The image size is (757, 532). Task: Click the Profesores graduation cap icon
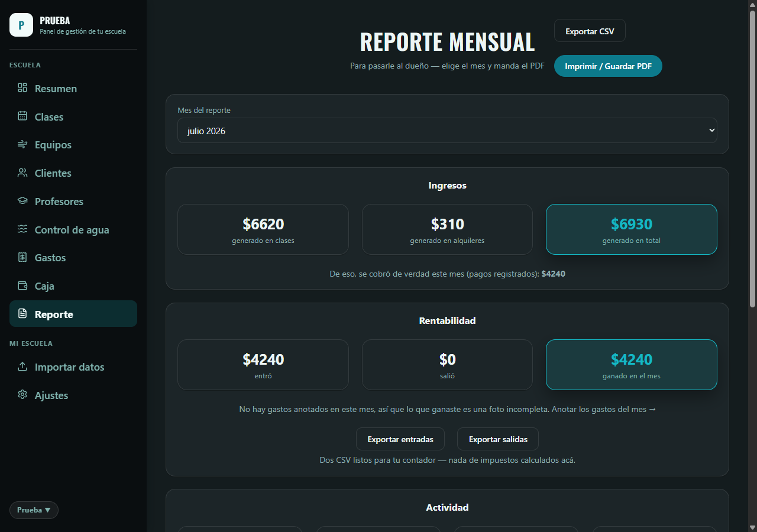22,201
